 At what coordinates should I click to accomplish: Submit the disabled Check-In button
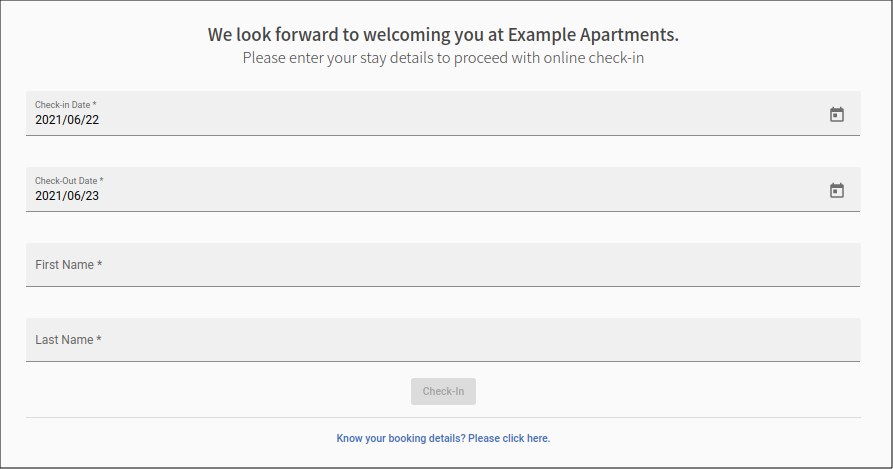pos(443,392)
